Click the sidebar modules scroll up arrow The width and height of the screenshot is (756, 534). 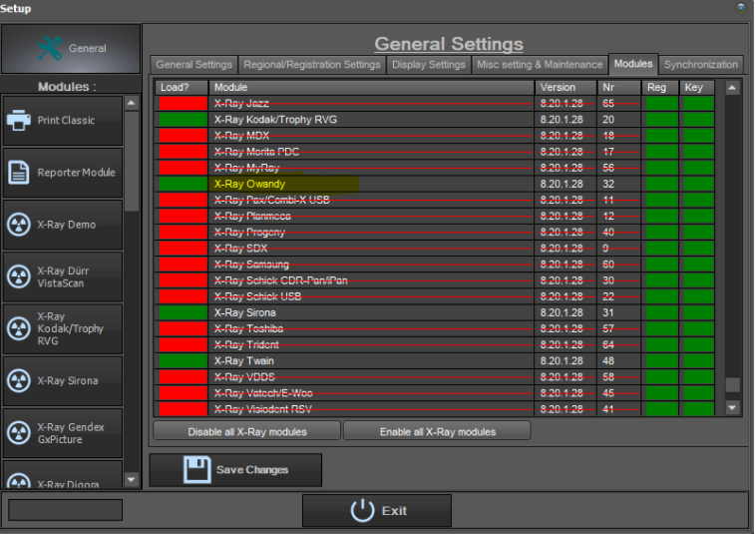(131, 103)
